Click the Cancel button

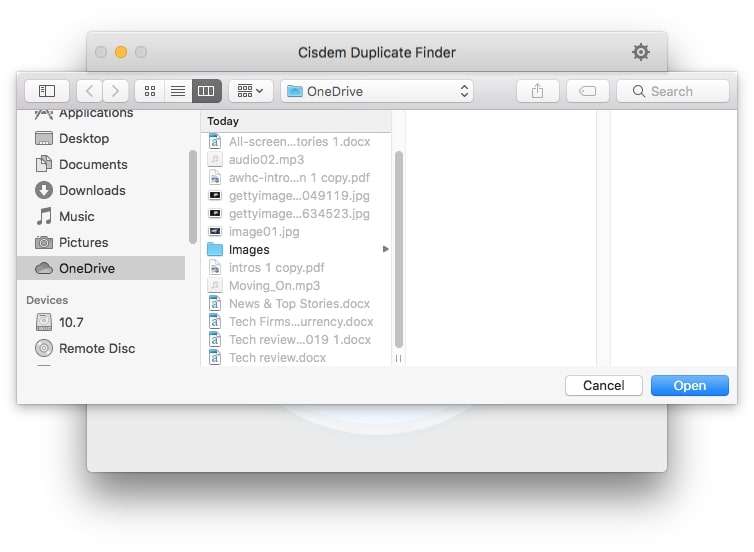click(603, 385)
